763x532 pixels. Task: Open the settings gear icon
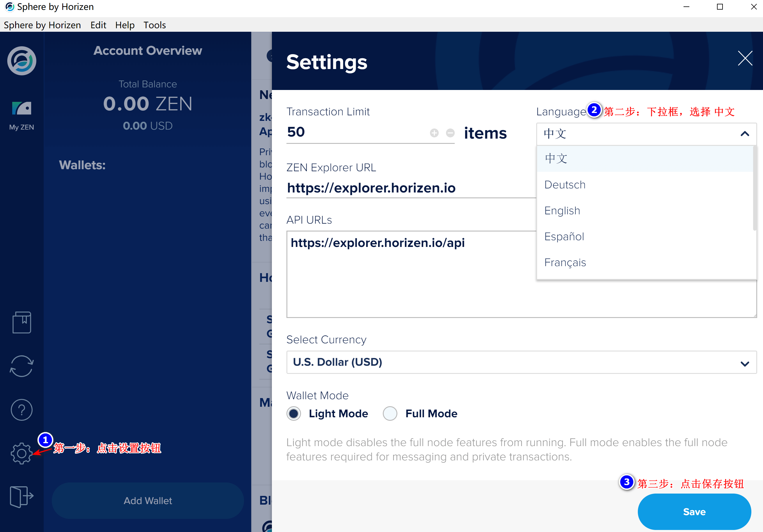click(x=22, y=453)
